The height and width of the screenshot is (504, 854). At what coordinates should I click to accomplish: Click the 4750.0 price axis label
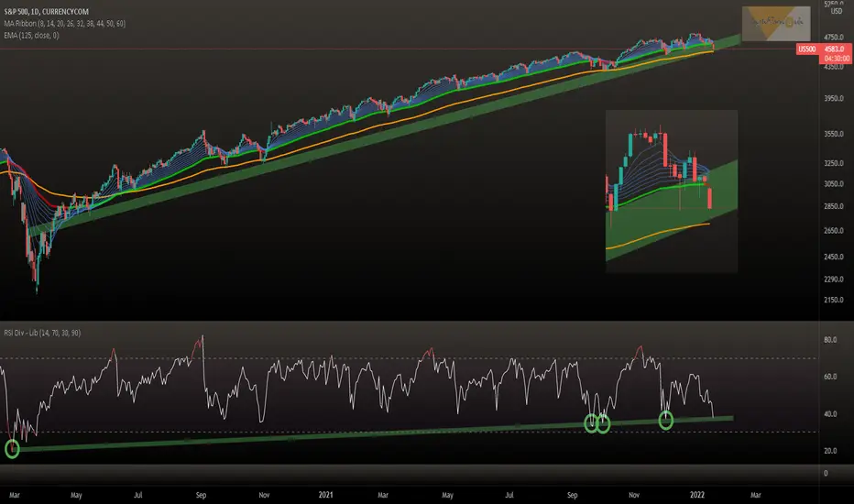[833, 38]
